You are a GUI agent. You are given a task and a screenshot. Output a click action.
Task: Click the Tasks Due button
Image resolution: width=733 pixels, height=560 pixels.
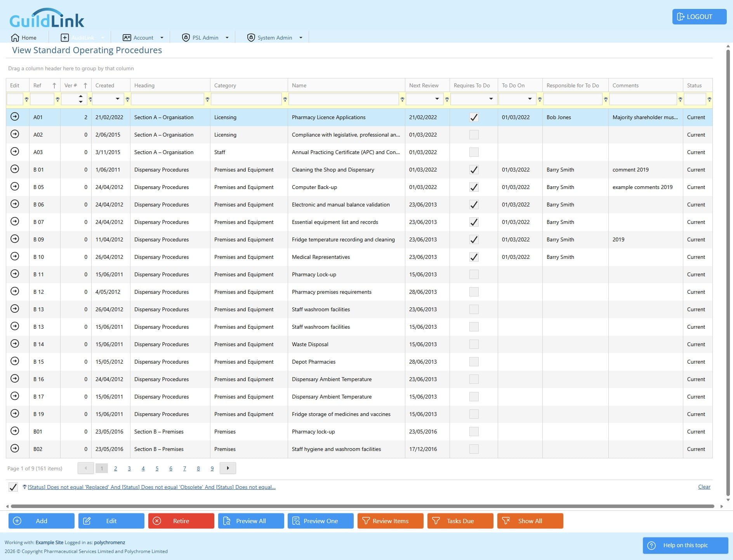pos(460,521)
